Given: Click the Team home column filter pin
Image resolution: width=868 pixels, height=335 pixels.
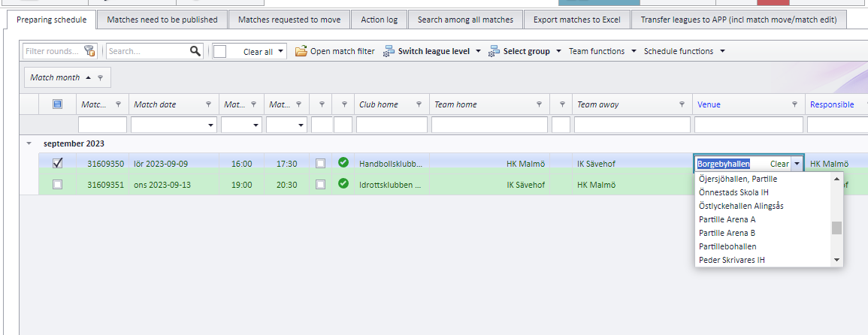Looking at the screenshot, I should pos(539,104).
